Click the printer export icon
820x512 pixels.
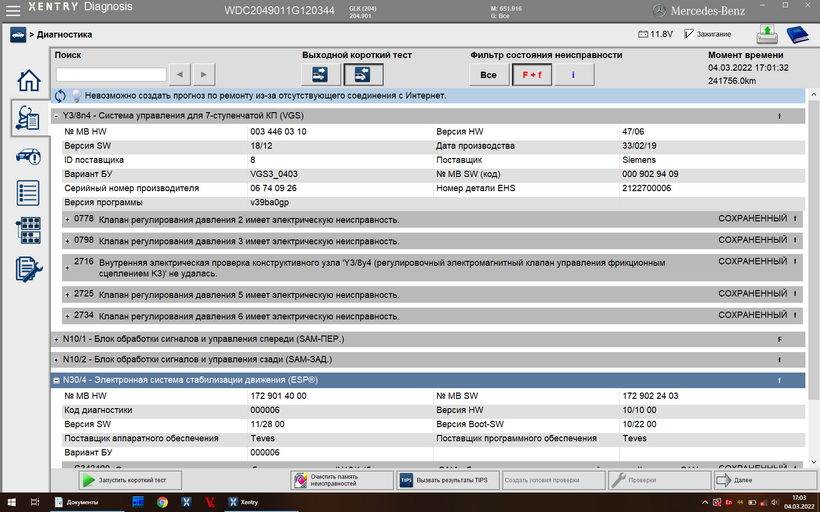tap(767, 35)
